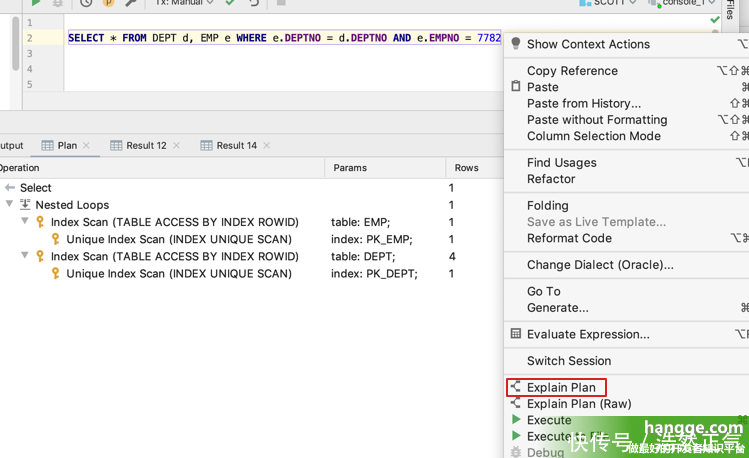Click the clipboard icon beside Paste
The width and height of the screenshot is (749, 458).
click(x=515, y=86)
